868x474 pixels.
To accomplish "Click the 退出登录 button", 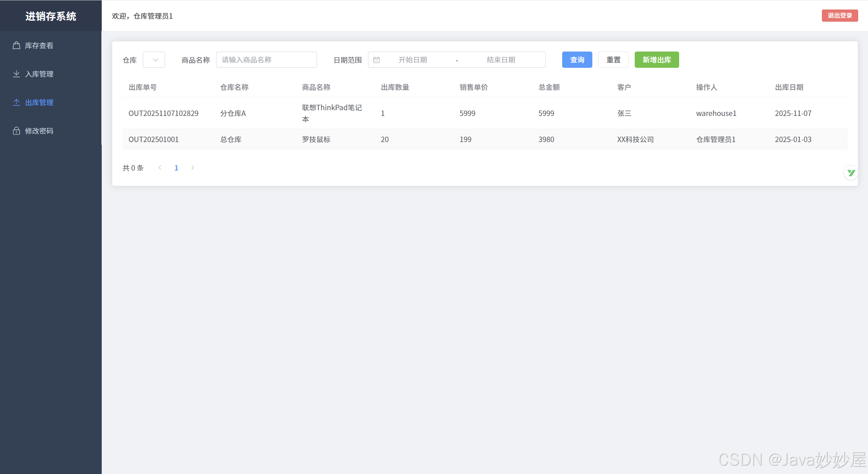I will point(840,16).
